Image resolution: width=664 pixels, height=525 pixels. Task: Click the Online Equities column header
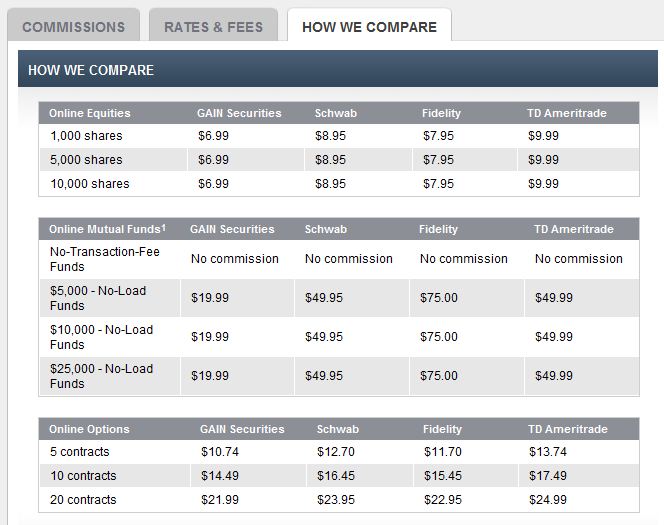tap(90, 113)
